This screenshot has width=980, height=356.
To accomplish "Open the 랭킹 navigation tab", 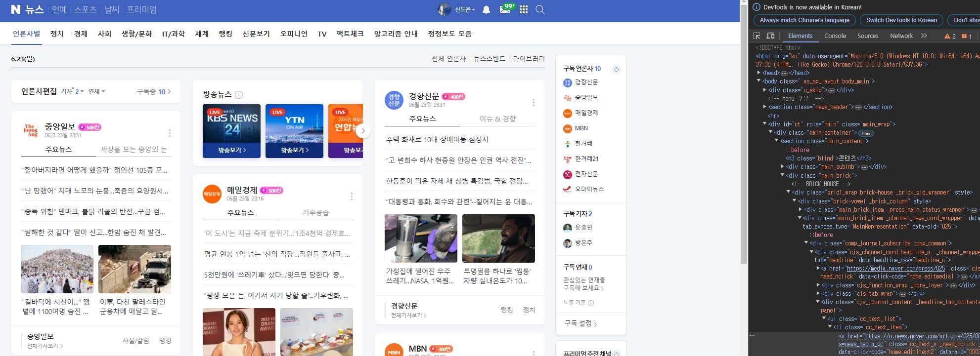I will [225, 34].
